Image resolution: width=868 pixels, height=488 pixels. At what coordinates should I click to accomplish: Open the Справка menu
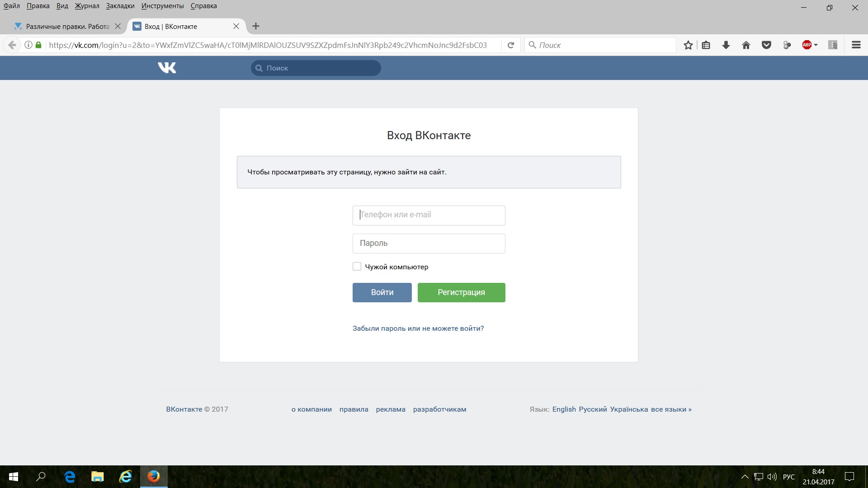coord(204,6)
